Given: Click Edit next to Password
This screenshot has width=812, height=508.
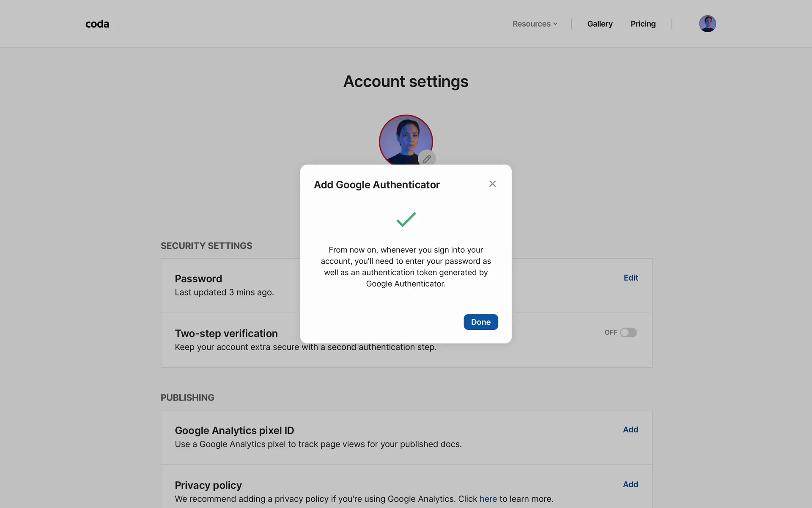Looking at the screenshot, I should point(631,278).
